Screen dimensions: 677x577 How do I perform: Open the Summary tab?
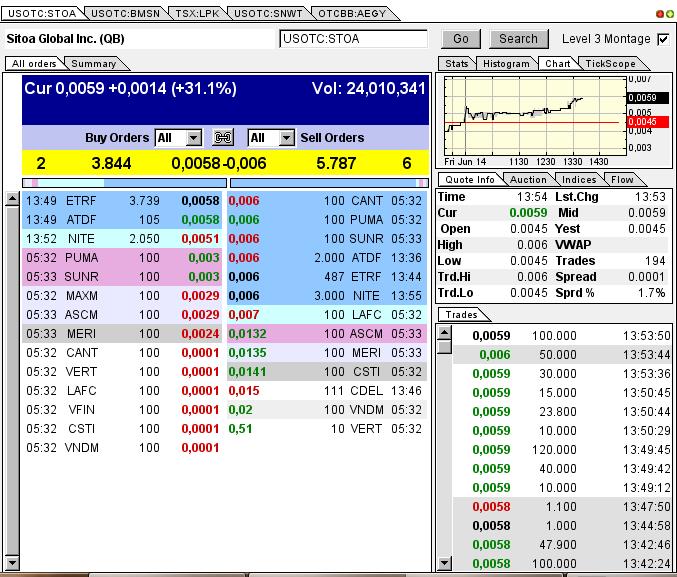[92, 63]
